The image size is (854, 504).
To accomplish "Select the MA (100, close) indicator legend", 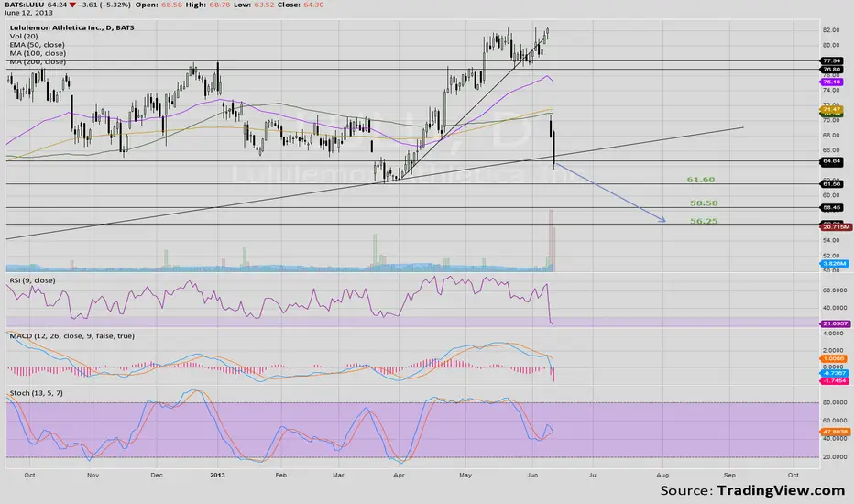I will tap(38, 53).
